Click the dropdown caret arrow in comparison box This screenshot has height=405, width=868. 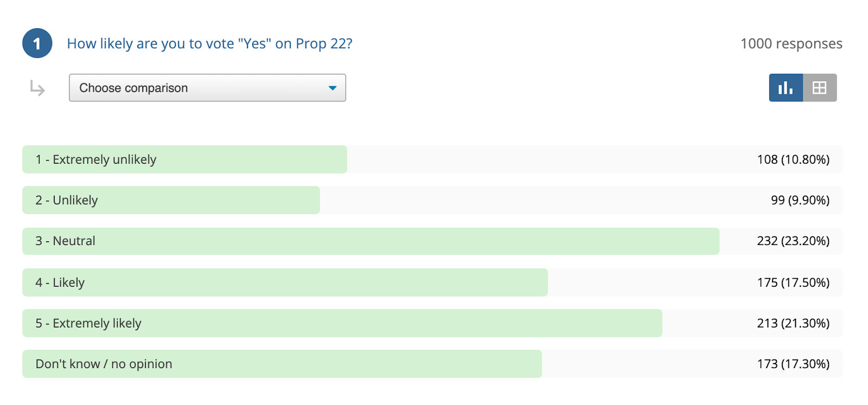point(333,88)
